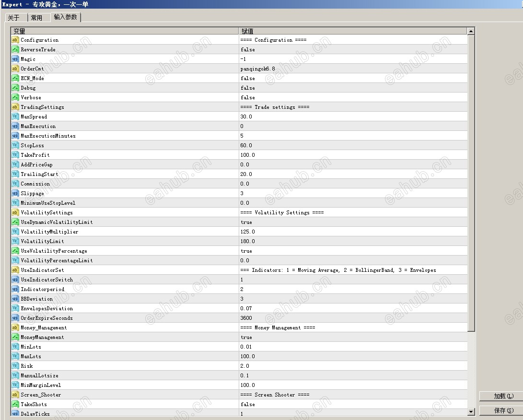Viewport: 523px width, 420px height.
Task: Select the ReverseTrade value false
Action: [247, 49]
